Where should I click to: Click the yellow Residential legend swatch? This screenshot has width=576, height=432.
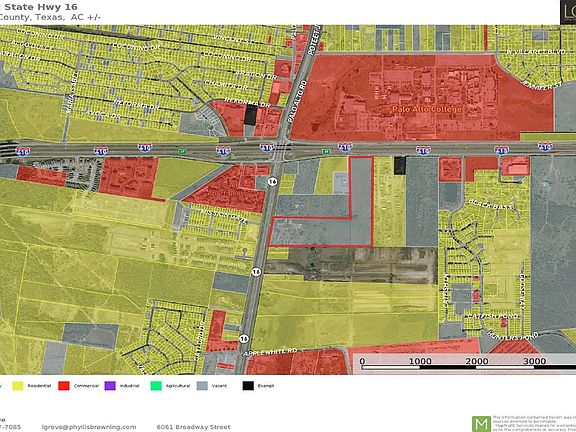(17, 386)
